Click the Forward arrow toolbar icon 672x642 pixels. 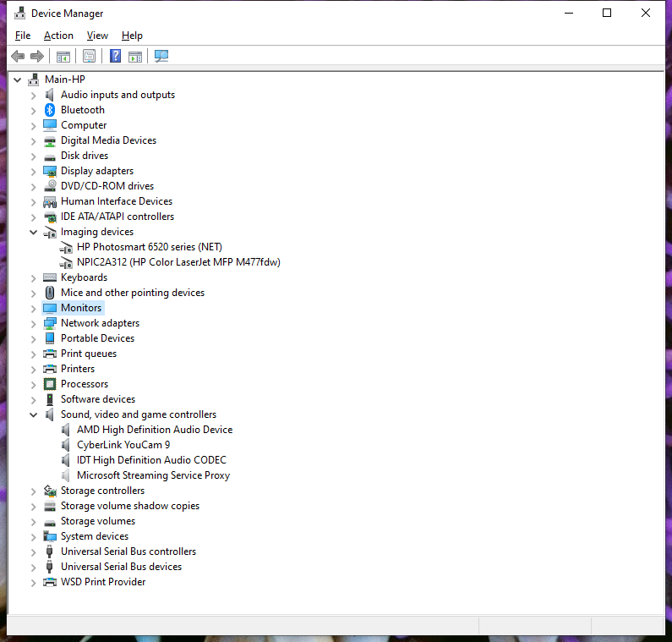(37, 56)
